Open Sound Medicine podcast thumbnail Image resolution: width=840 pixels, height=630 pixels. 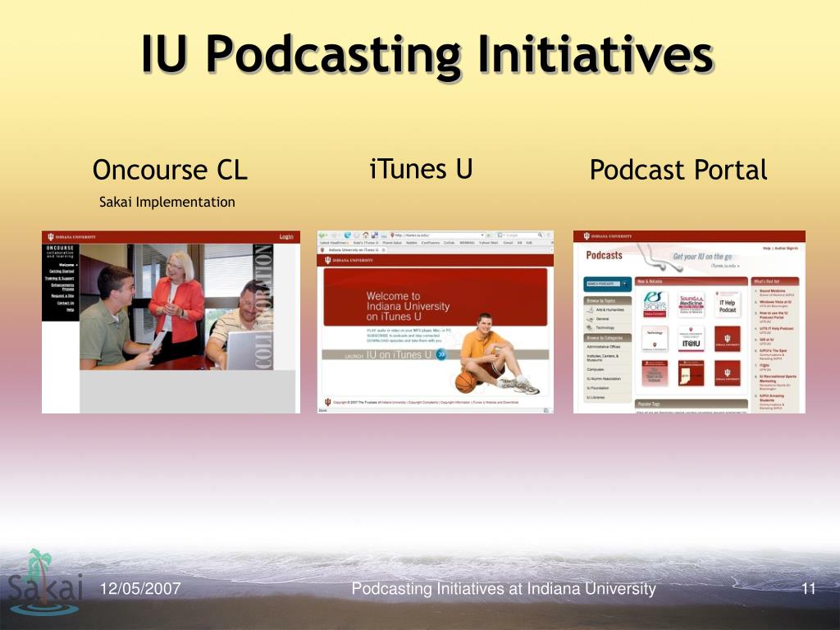click(x=691, y=304)
